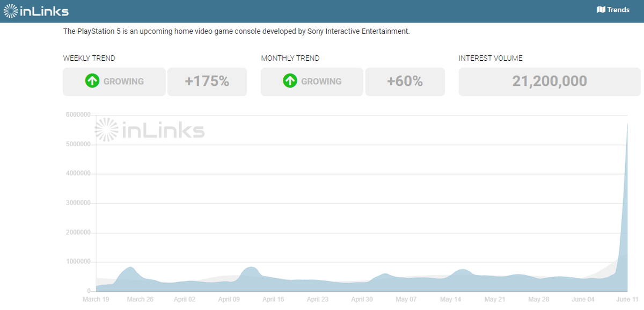Click the March 19 axis label

pyautogui.click(x=96, y=299)
